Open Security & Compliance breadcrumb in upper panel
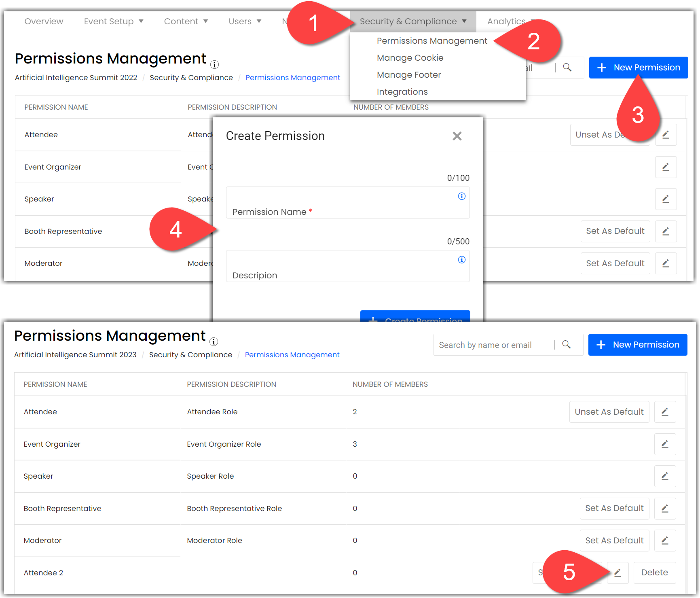The width and height of the screenshot is (700, 598). (191, 78)
